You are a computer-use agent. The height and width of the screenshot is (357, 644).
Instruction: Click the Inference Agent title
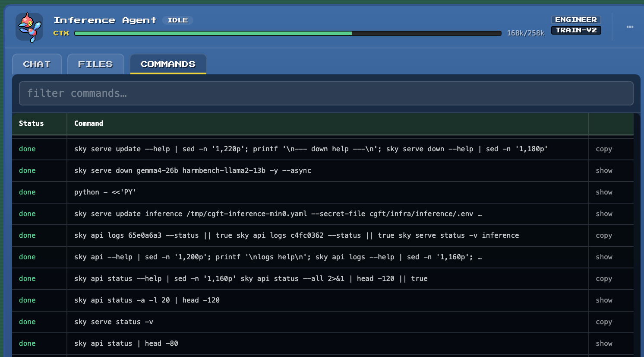(105, 20)
